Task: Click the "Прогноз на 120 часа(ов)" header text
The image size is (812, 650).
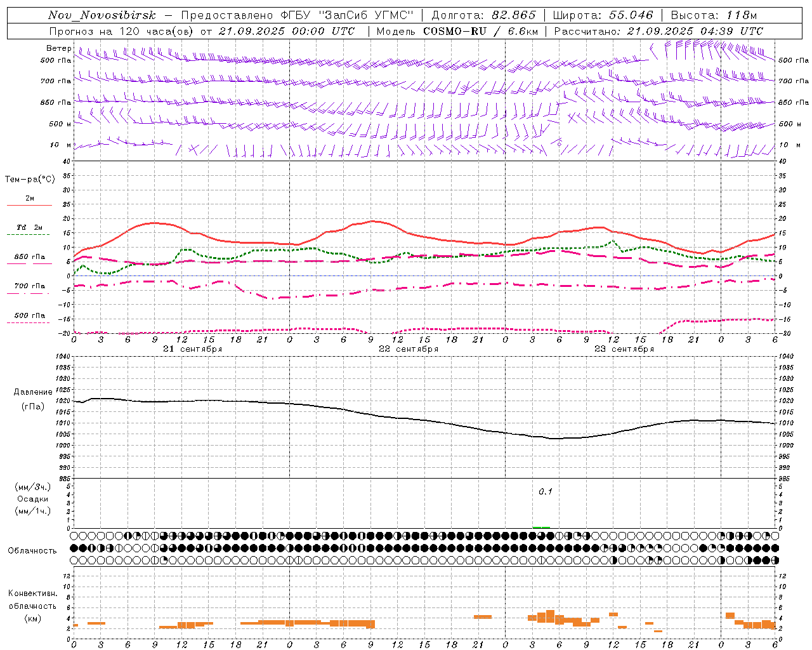Action: (122, 31)
